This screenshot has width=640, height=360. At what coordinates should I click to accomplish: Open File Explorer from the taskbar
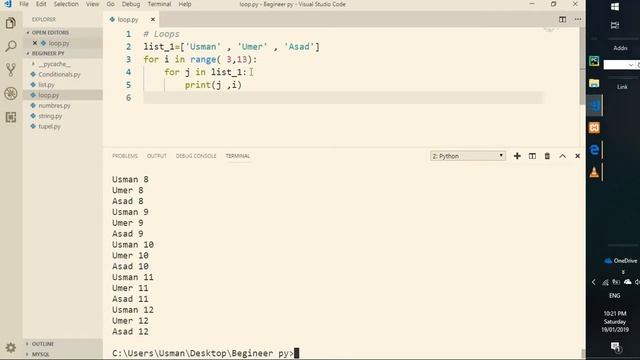tap(594, 83)
